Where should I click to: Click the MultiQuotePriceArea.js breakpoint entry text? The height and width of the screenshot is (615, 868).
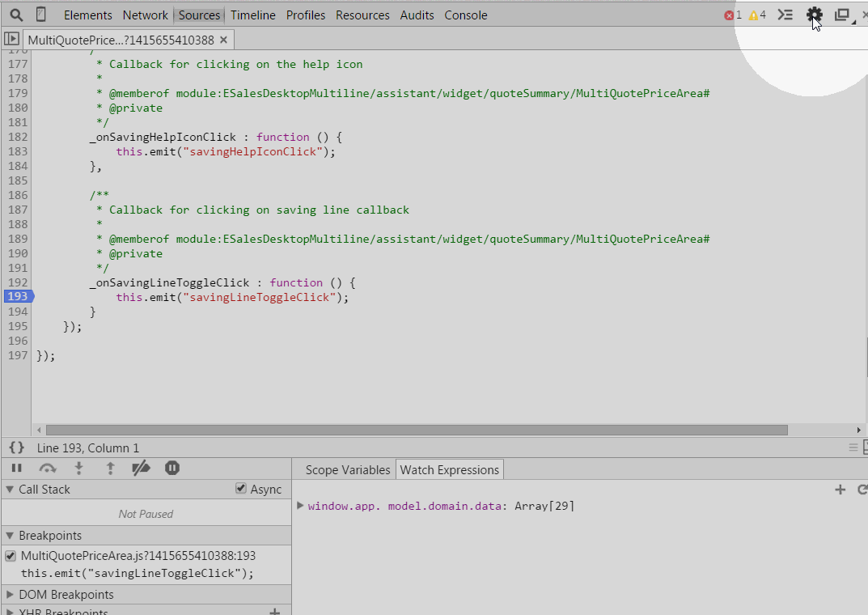click(x=138, y=555)
